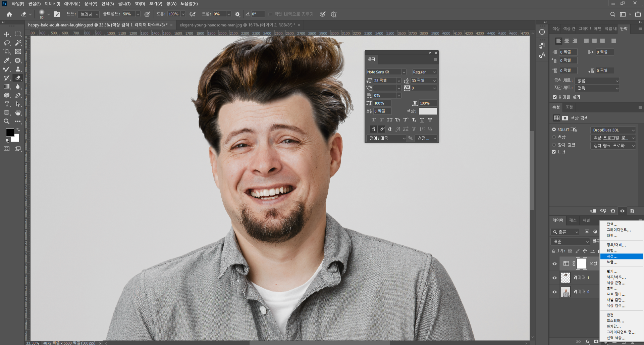Toggle Quick Mask mode icon

pos(7,149)
